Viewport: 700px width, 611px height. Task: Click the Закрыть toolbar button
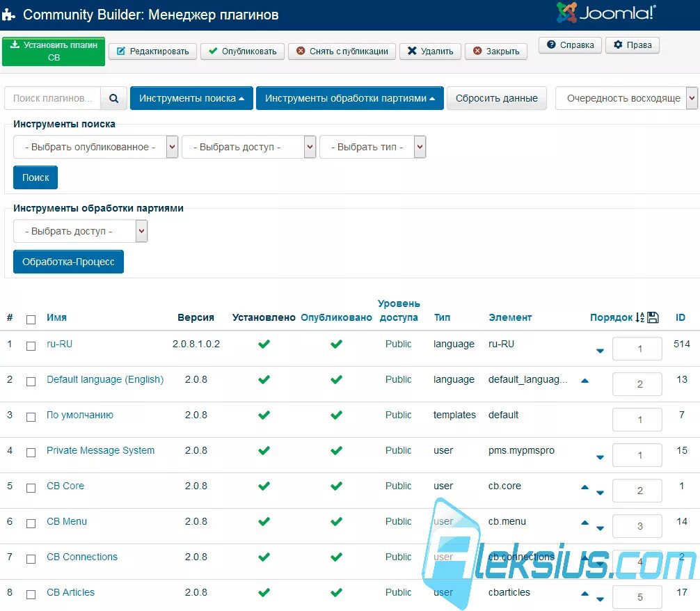click(496, 51)
